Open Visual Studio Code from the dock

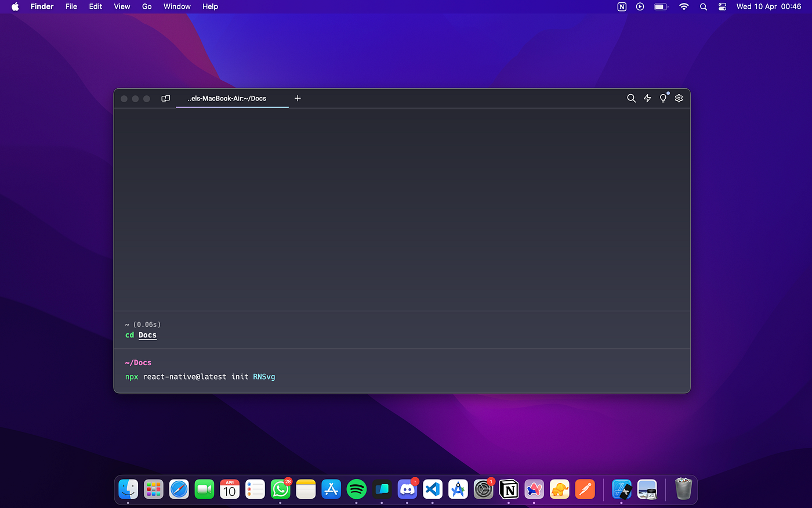point(433,489)
